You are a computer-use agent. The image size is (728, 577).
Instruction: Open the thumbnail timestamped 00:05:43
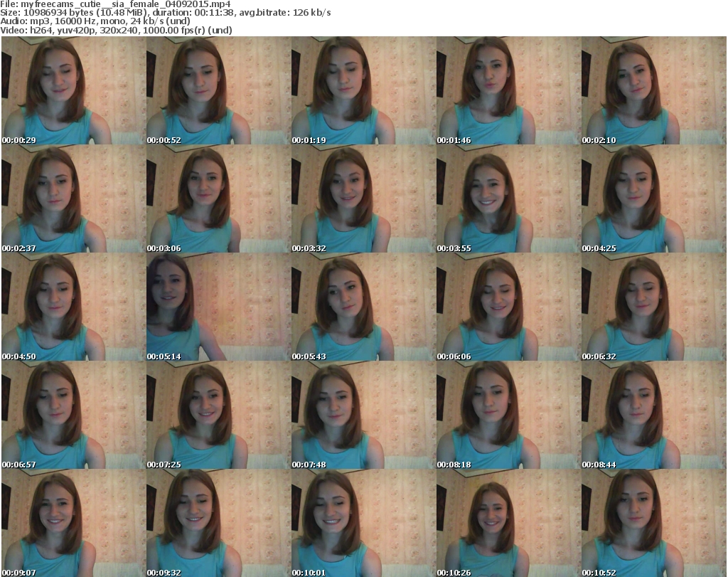click(x=363, y=307)
